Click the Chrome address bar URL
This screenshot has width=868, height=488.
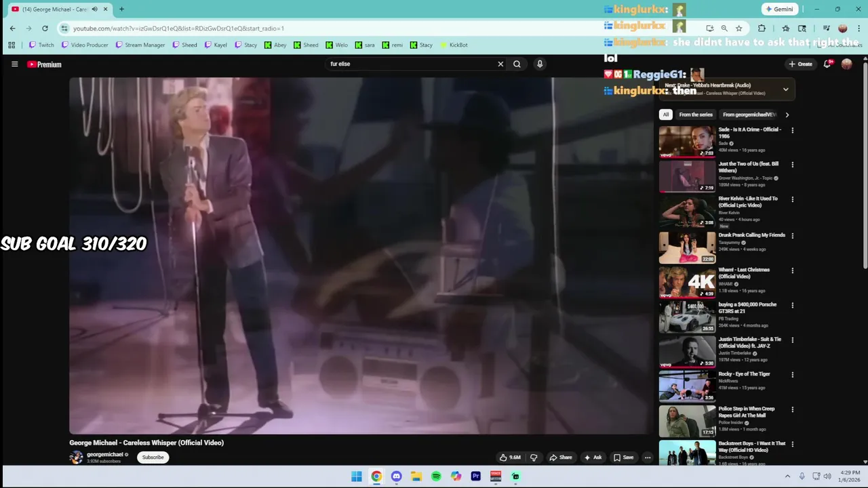pos(178,28)
